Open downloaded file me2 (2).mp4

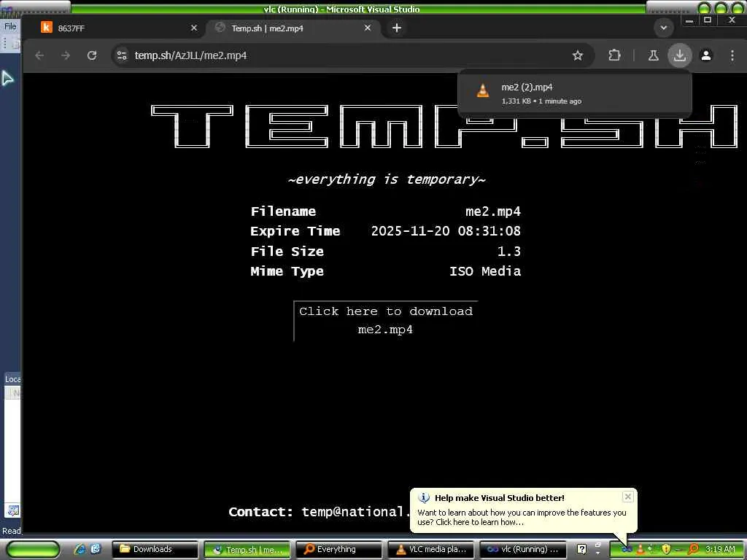point(575,93)
